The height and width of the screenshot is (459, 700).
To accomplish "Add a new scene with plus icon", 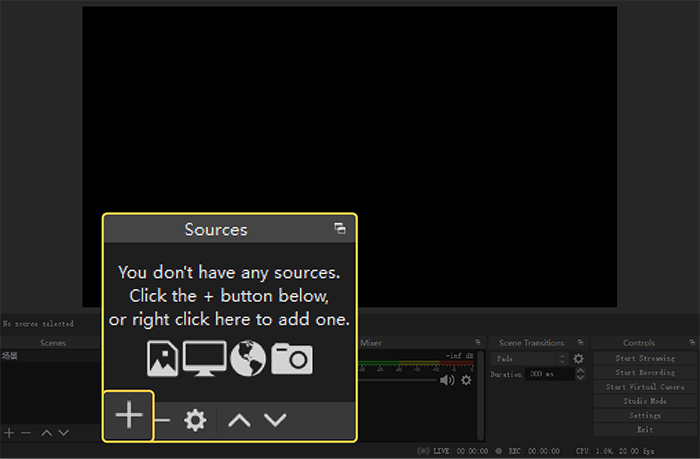I will (9, 433).
